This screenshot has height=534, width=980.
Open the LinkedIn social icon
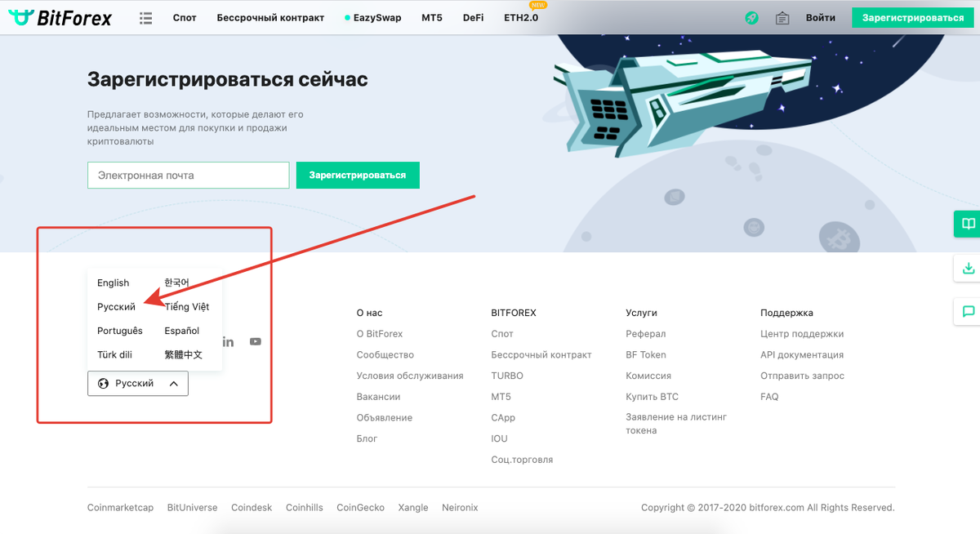(229, 341)
